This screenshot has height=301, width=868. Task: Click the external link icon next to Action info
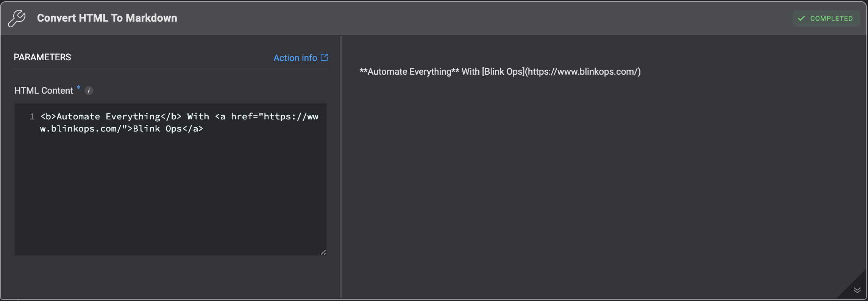pyautogui.click(x=324, y=57)
